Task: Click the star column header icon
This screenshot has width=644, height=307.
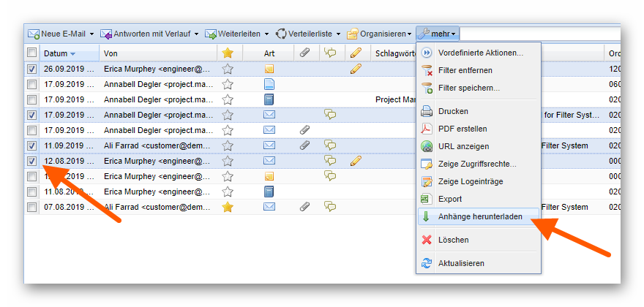Action: coord(228,53)
